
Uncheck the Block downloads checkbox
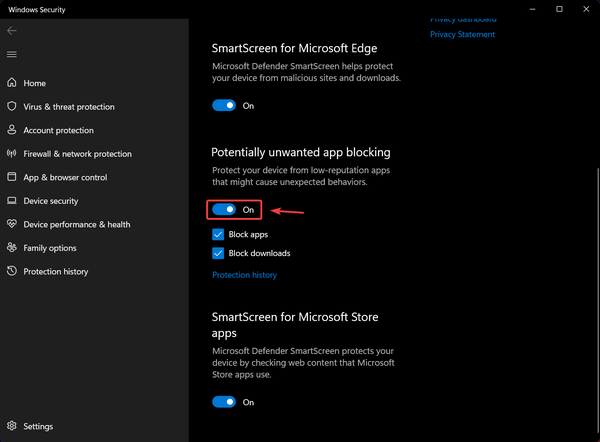coord(218,253)
